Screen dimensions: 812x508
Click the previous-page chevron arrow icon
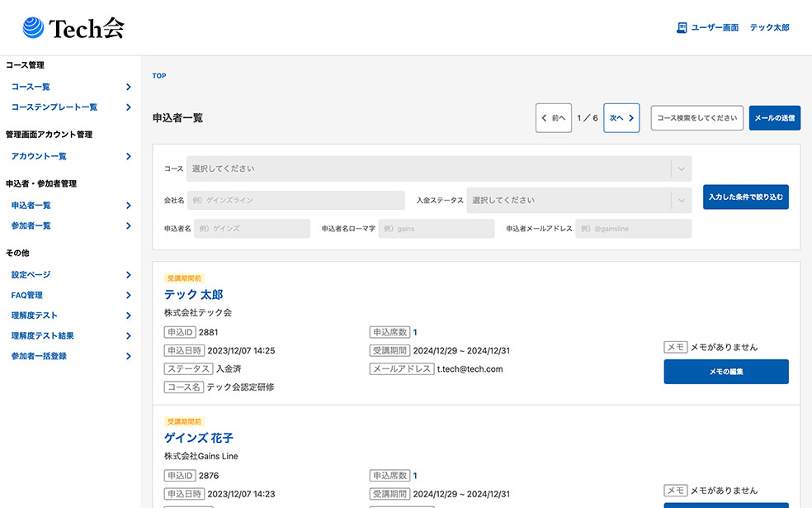pos(545,117)
